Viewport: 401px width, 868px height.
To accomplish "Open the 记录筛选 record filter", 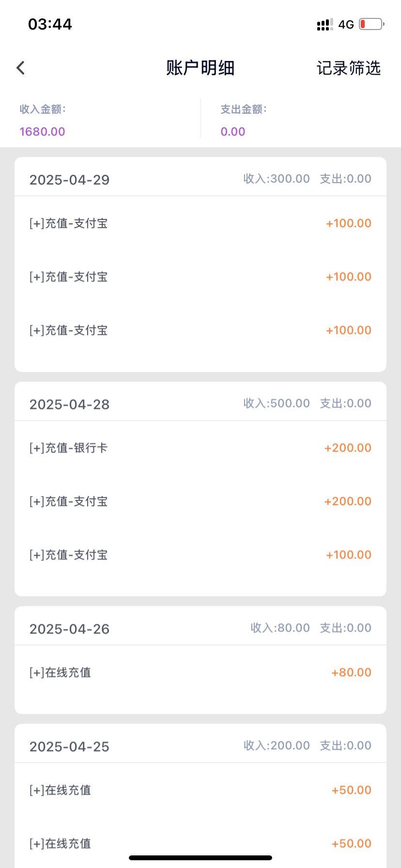I will click(x=348, y=68).
